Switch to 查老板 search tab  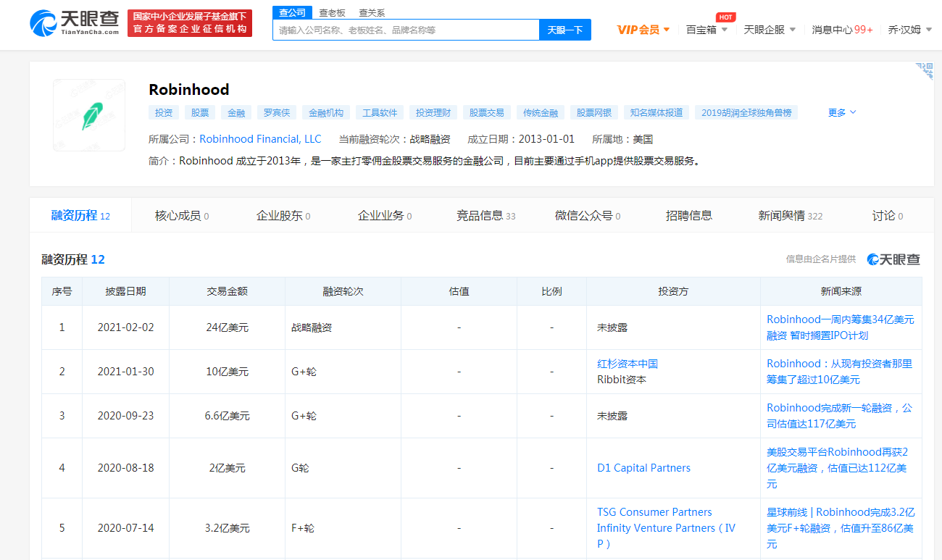pos(333,12)
